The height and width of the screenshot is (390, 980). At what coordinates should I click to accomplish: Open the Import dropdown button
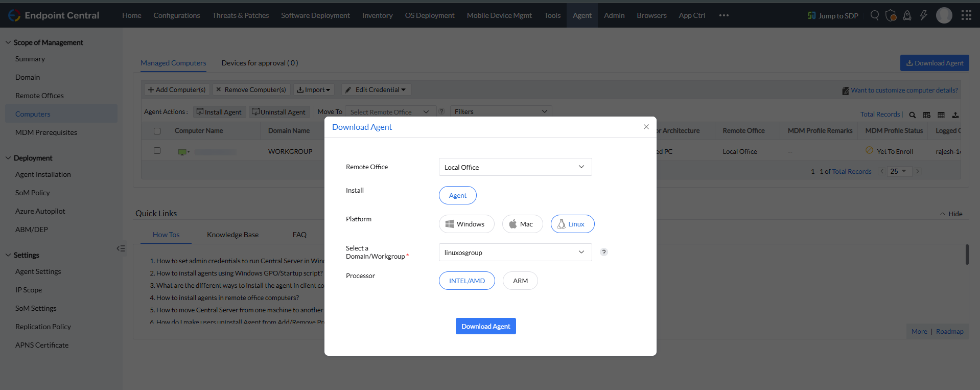point(314,89)
